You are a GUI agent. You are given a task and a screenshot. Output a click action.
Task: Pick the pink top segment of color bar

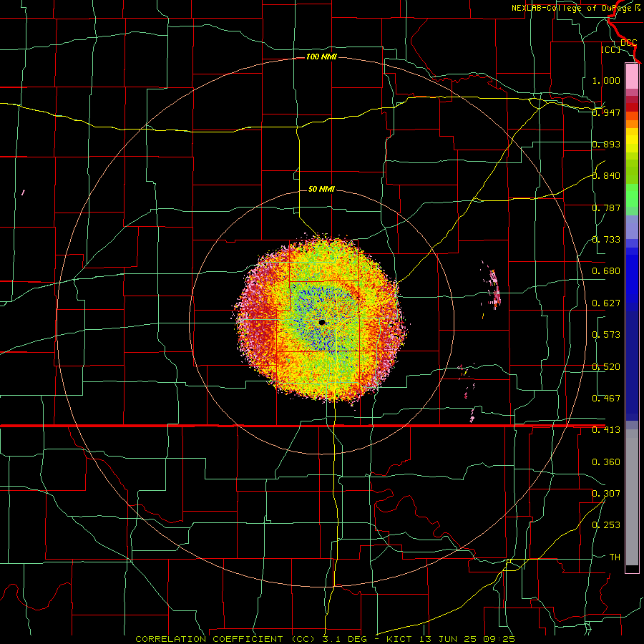point(632,77)
